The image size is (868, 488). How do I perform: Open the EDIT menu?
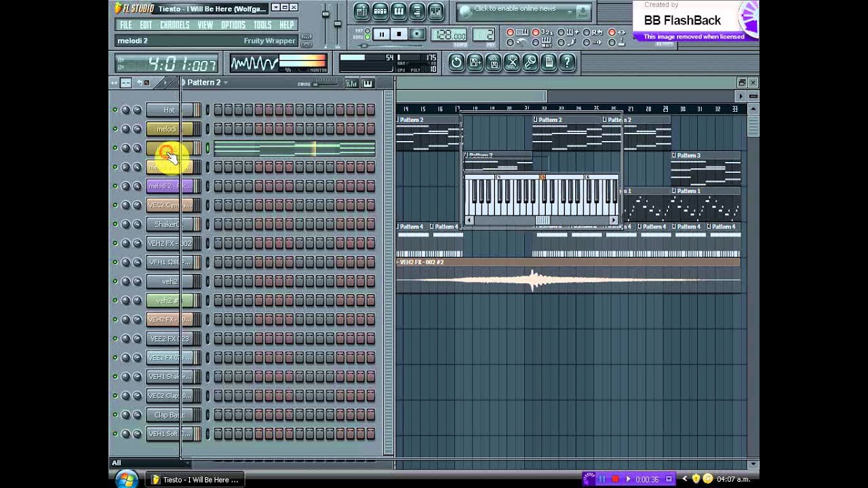coord(146,25)
